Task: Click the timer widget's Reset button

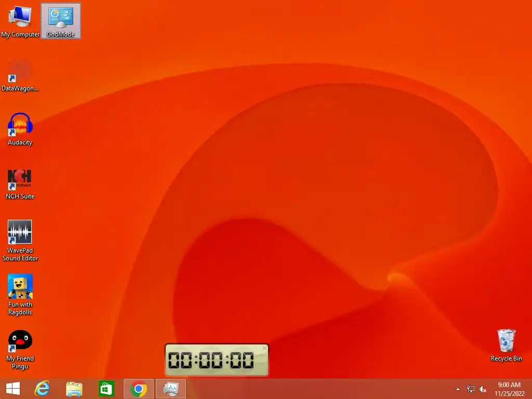Action: coord(261,364)
